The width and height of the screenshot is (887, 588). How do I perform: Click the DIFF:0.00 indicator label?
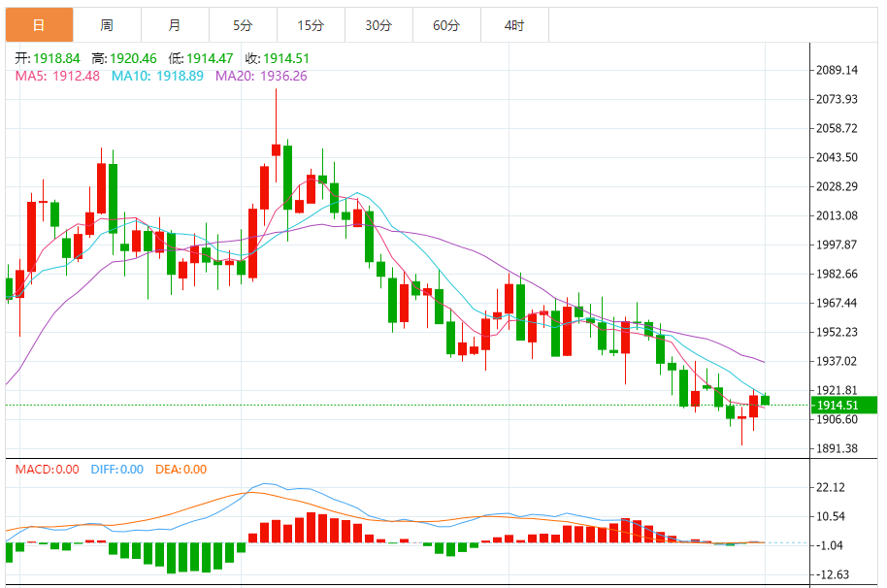[x=117, y=470]
